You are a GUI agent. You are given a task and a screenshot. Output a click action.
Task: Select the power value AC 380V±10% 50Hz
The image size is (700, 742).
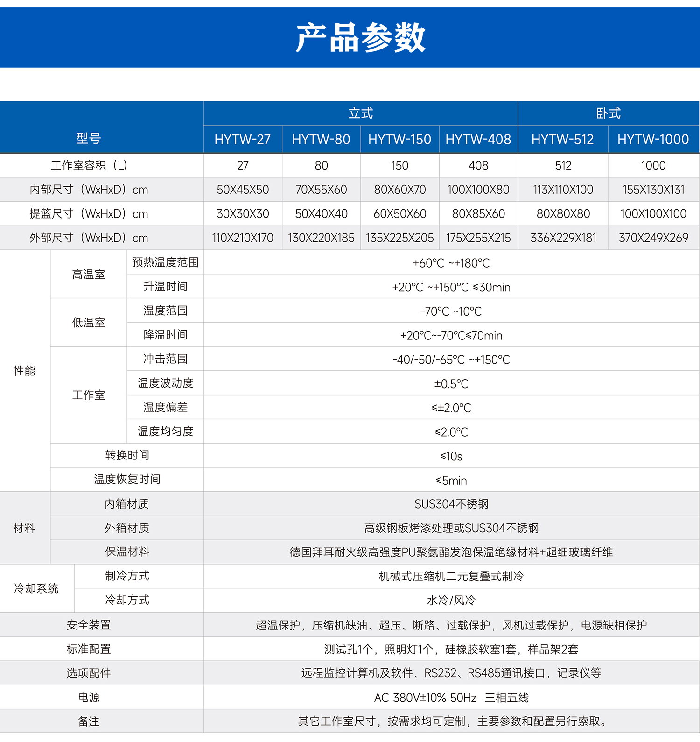point(425,698)
